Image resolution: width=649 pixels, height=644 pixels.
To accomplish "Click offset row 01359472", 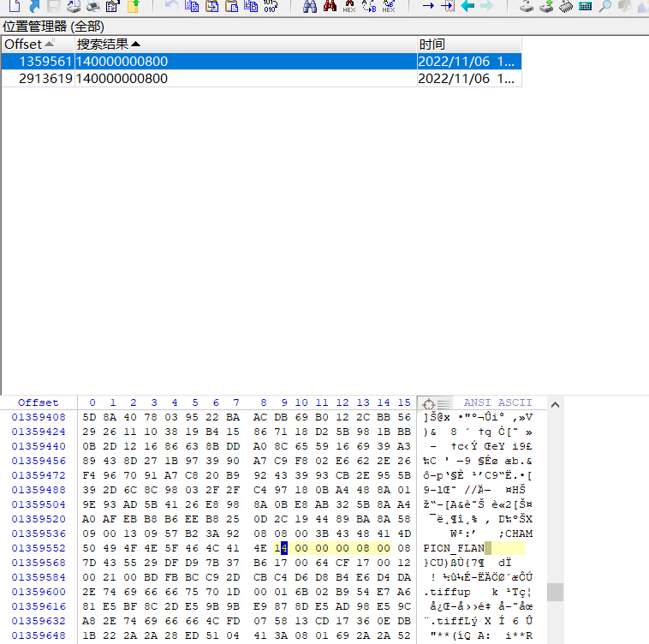I will coord(39,475).
